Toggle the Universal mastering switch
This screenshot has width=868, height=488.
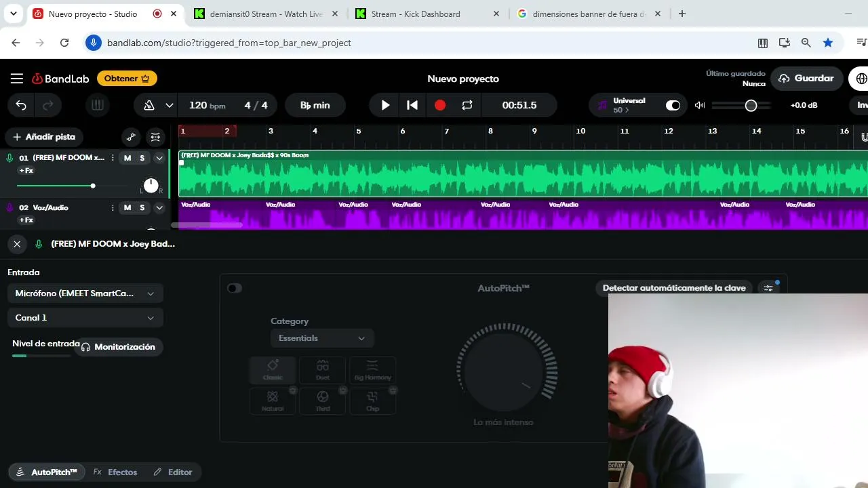pyautogui.click(x=673, y=105)
